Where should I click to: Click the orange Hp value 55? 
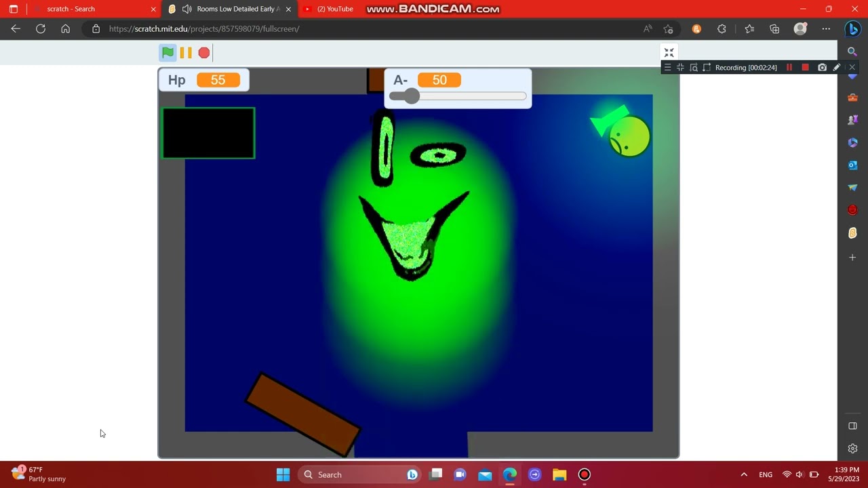click(x=218, y=80)
